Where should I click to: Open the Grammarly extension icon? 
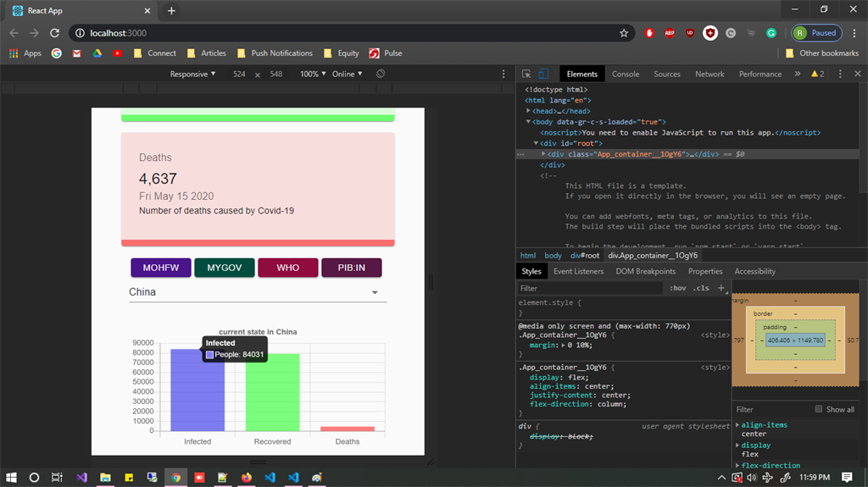point(771,33)
